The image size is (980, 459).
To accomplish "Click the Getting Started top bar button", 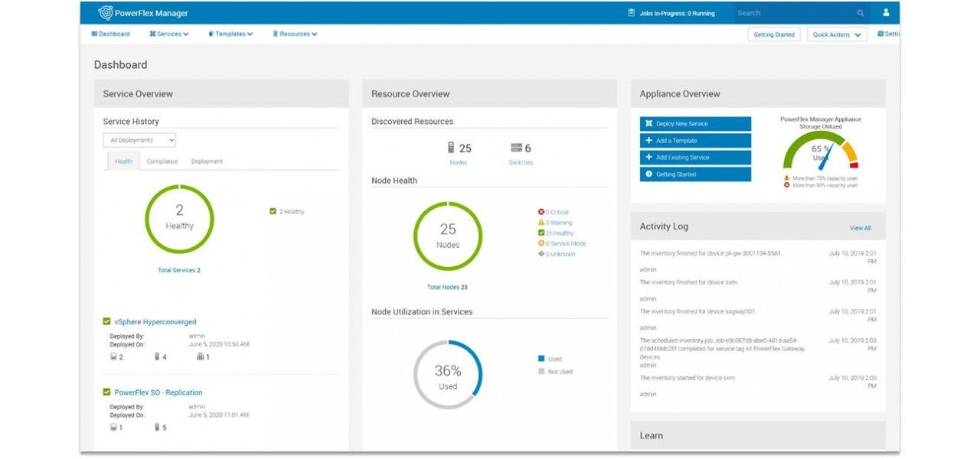I will pyautogui.click(x=774, y=34).
